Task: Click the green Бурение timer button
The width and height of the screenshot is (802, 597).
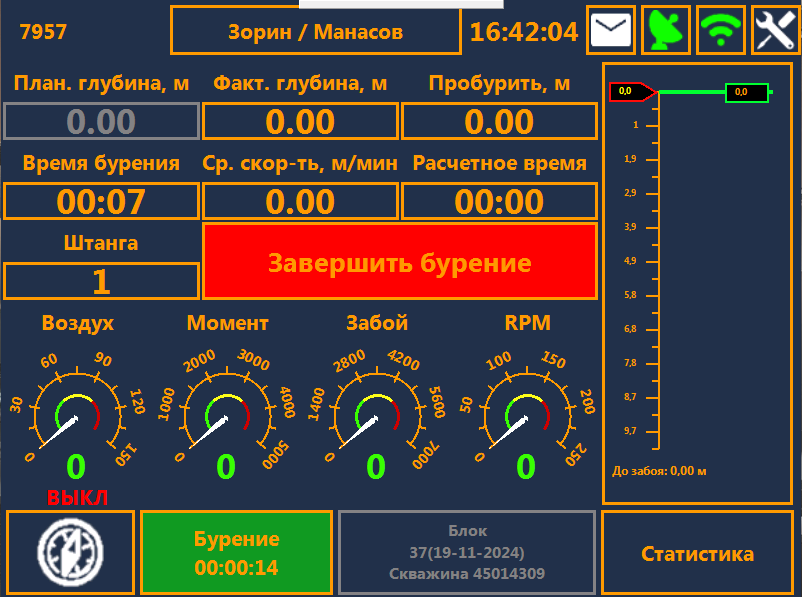Action: [x=236, y=553]
